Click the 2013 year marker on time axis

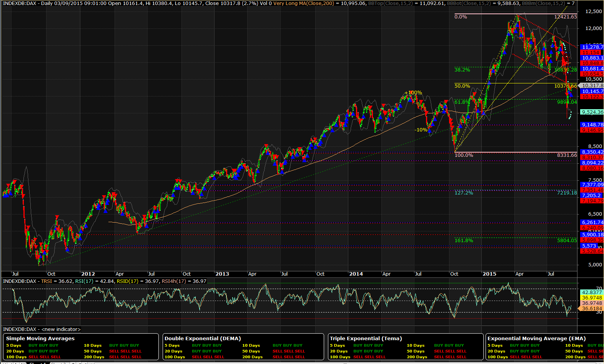click(x=222, y=274)
